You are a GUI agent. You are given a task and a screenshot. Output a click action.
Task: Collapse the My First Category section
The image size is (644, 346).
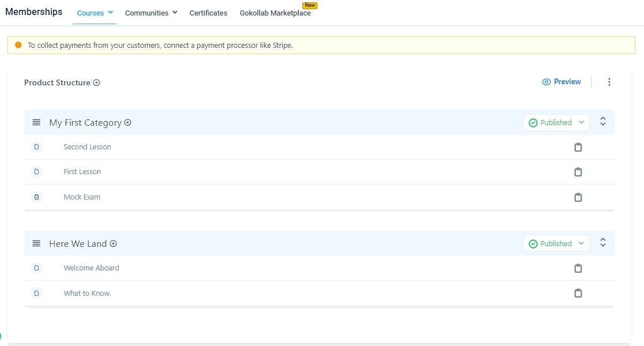click(602, 122)
